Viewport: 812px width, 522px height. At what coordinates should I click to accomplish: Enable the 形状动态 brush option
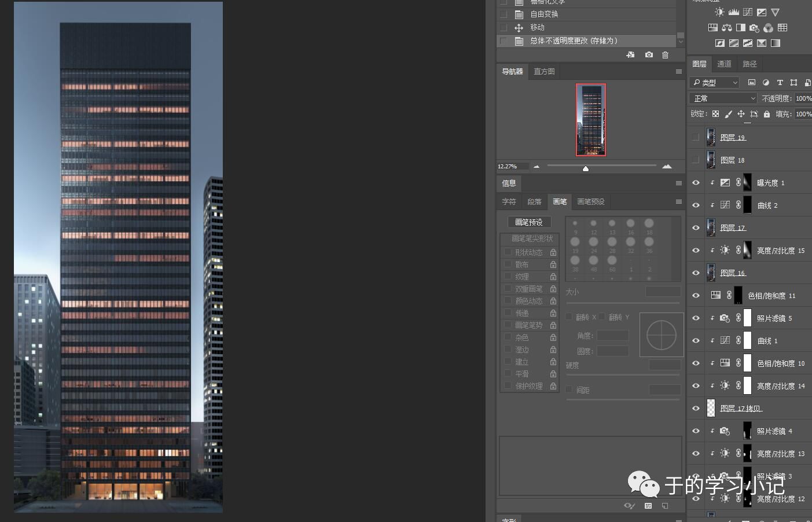508,252
